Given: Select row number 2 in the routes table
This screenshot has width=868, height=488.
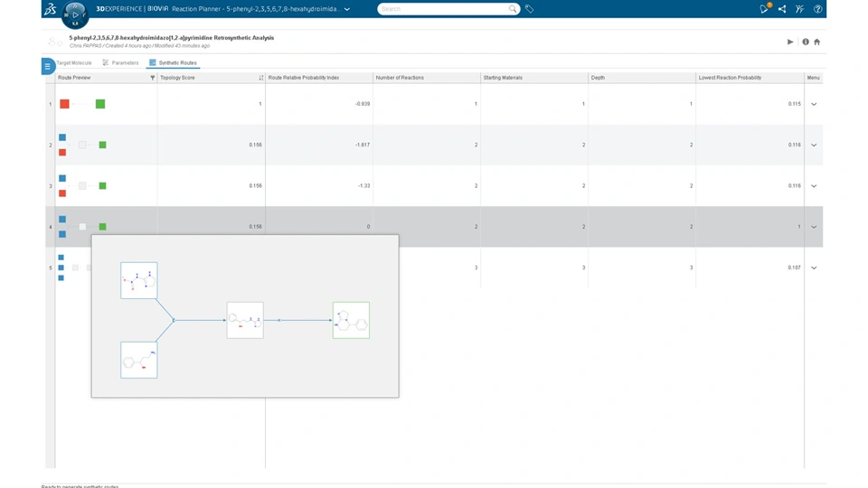Looking at the screenshot, I should [x=51, y=145].
